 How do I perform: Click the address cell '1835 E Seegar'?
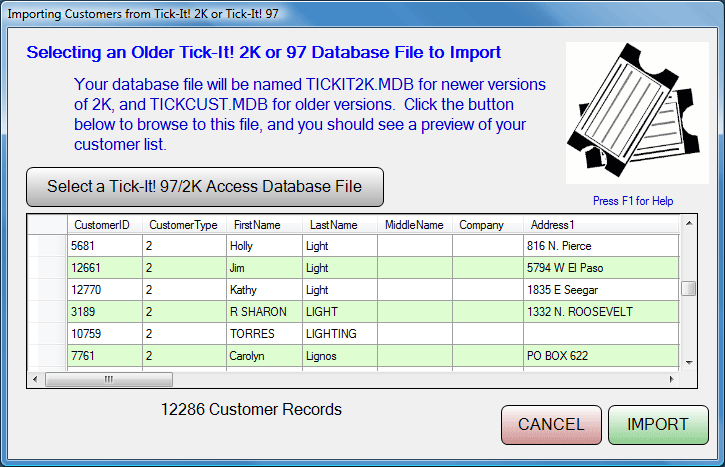click(601, 290)
